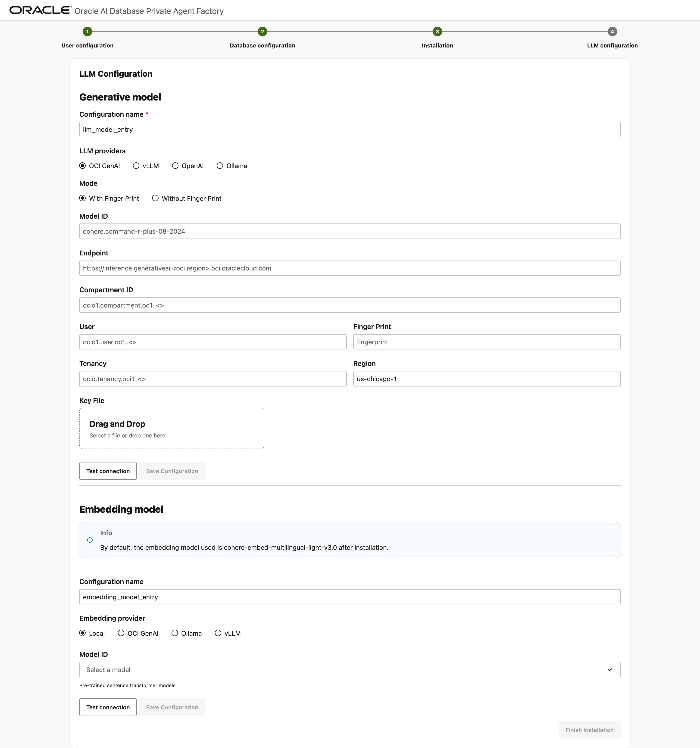Click step 4 LLM configuration circle
Image resolution: width=700 pixels, height=748 pixels.
(612, 31)
